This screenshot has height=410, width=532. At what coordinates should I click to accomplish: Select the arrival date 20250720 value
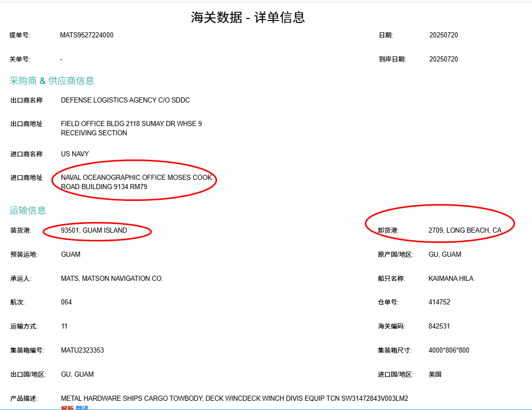[444, 59]
